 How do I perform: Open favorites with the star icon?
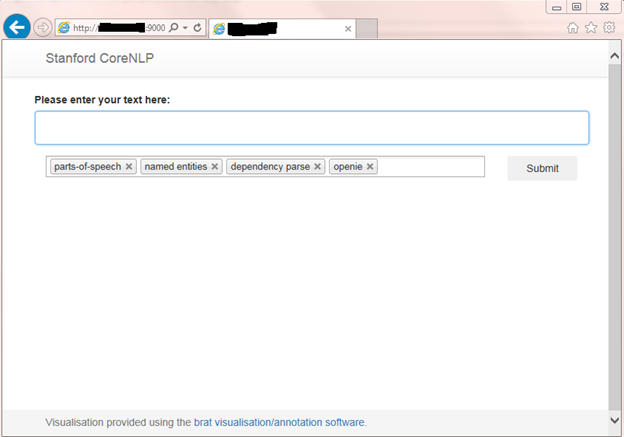coord(591,27)
